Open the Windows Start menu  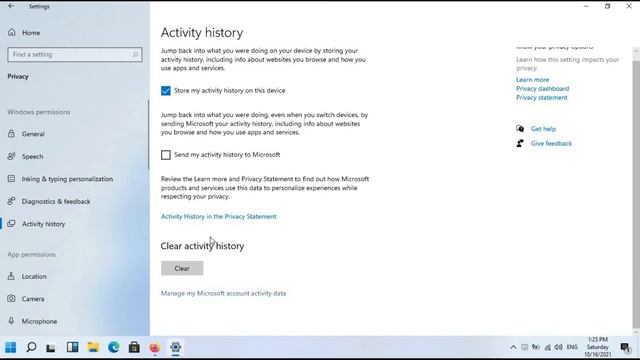(11, 347)
